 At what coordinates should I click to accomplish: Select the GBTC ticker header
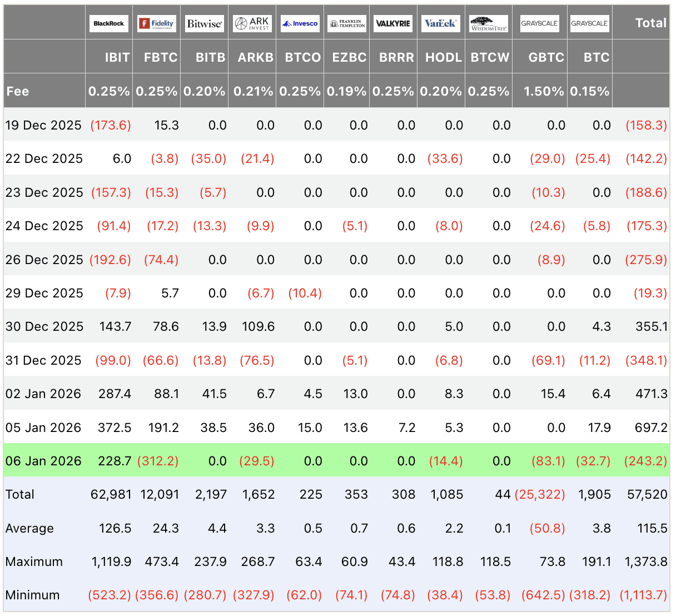(546, 57)
